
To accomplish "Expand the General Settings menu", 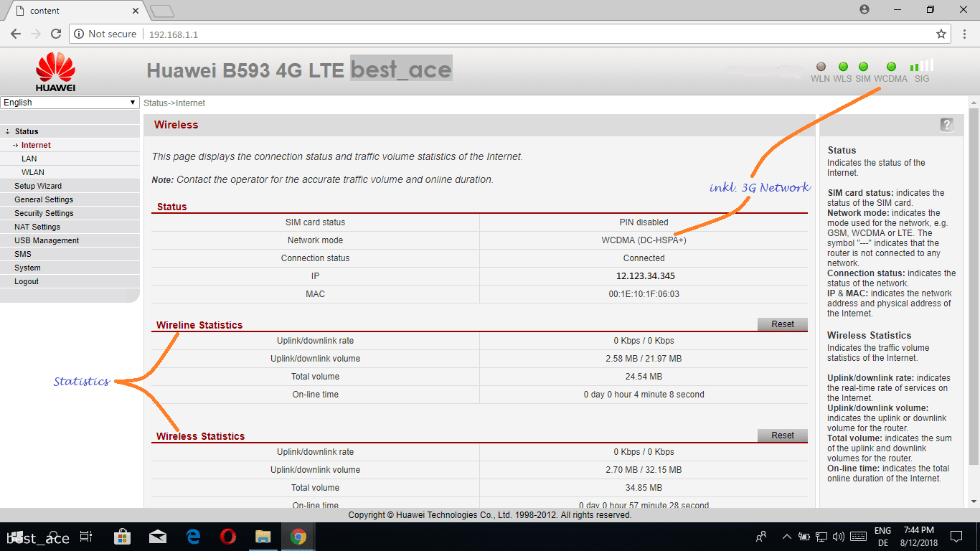I will 44,199.
